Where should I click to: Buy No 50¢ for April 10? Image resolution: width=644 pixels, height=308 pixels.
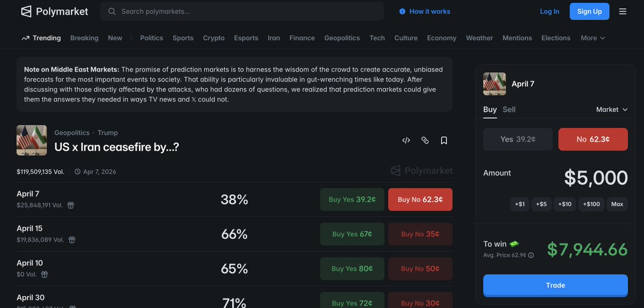[420, 269]
